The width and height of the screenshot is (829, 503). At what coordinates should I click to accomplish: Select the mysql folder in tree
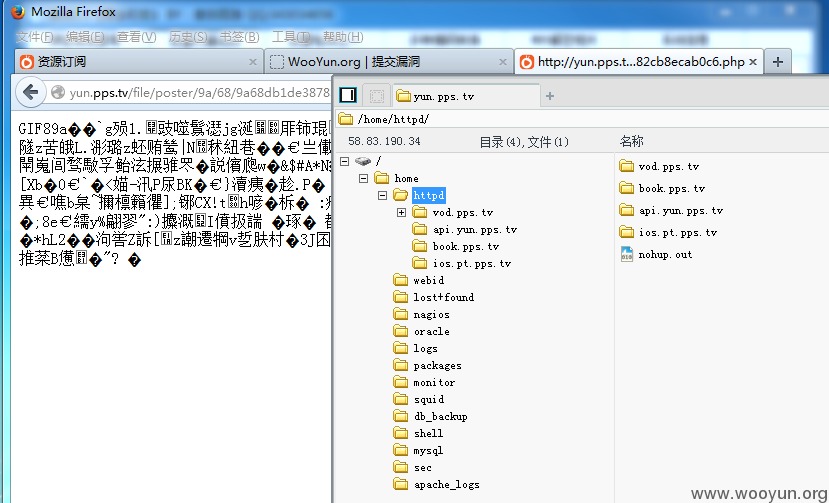pos(419,450)
